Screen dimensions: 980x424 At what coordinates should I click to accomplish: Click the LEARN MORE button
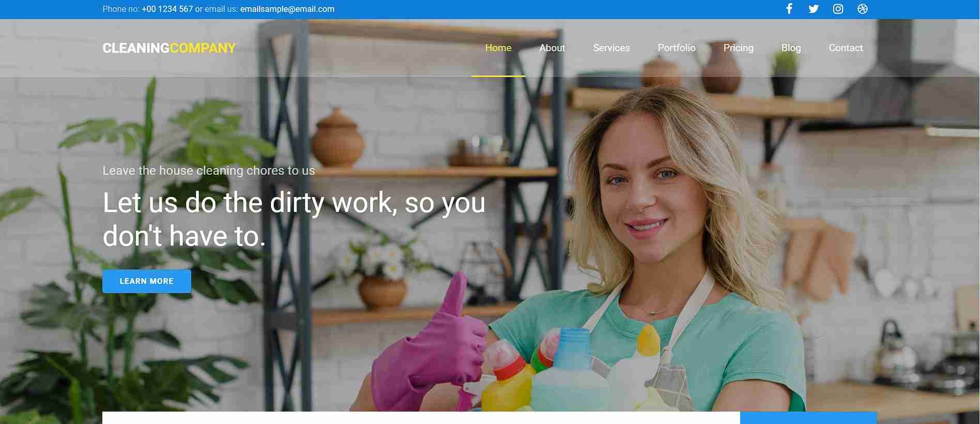point(147,281)
